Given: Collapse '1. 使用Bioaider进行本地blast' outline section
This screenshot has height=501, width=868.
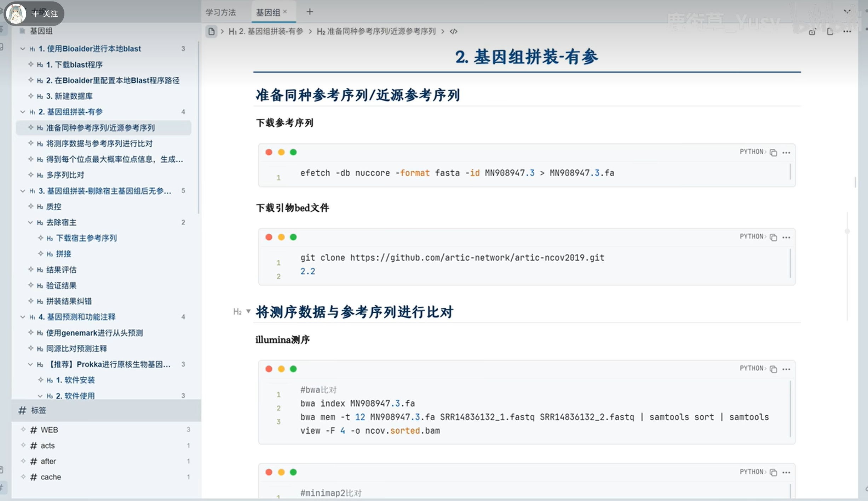Looking at the screenshot, I should coord(23,49).
